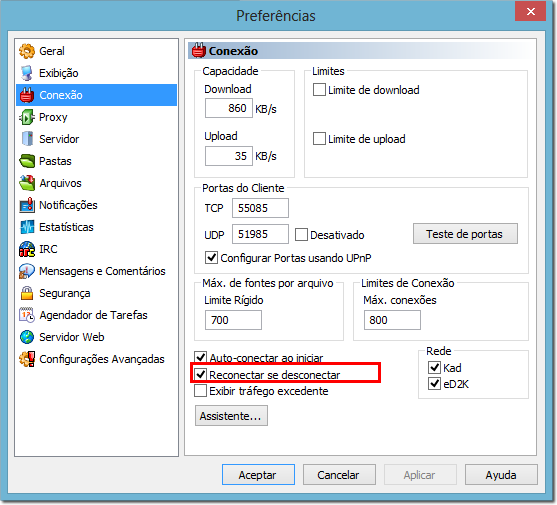Disable the Kad network checkbox
This screenshot has width=557, height=505.
tap(434, 368)
